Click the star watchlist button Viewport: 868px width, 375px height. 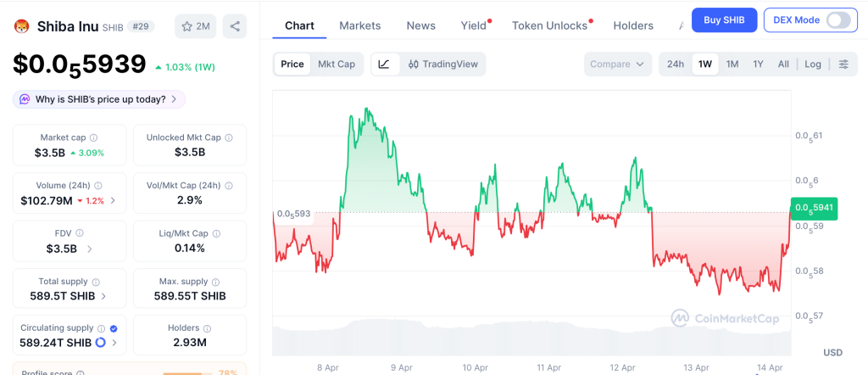[x=196, y=26]
